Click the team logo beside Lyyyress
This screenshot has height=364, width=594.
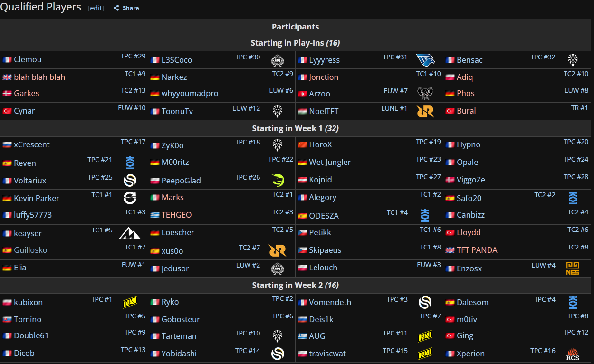pyautogui.click(x=425, y=60)
